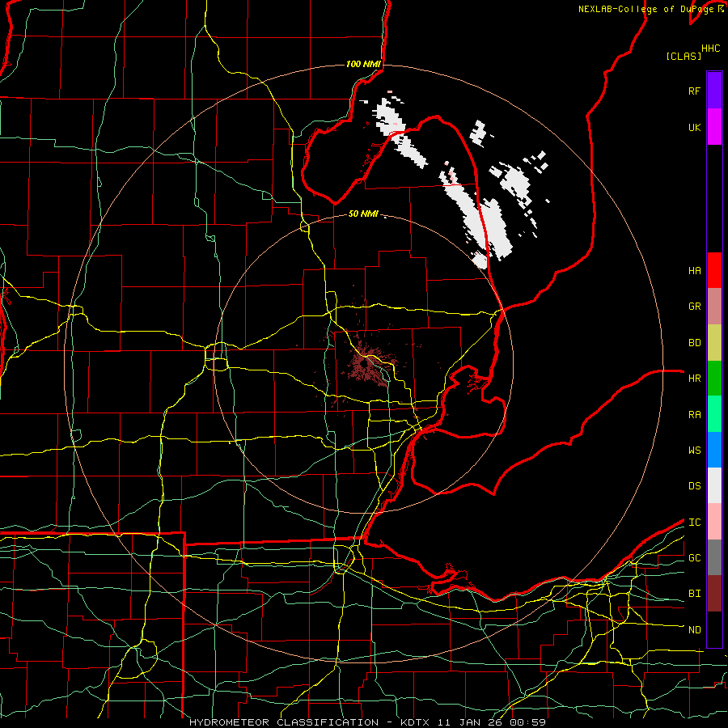The image size is (728, 728).
Task: Click the GR legend label
Action: 694,307
